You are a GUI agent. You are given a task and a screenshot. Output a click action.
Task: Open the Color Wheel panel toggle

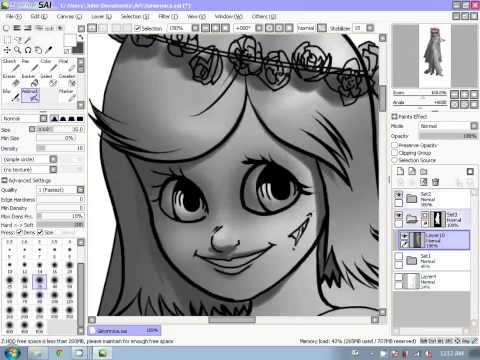(6, 28)
